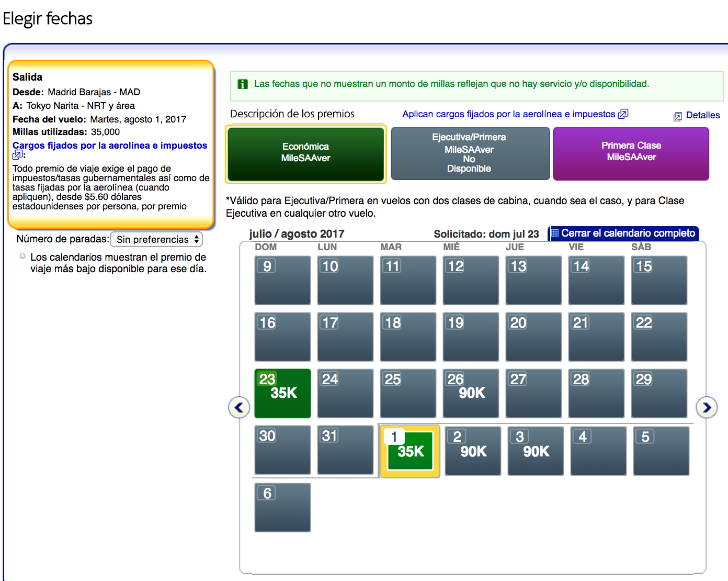Image resolution: width=728 pixels, height=581 pixels.
Task: Click calendar day 31
Action: (x=345, y=450)
